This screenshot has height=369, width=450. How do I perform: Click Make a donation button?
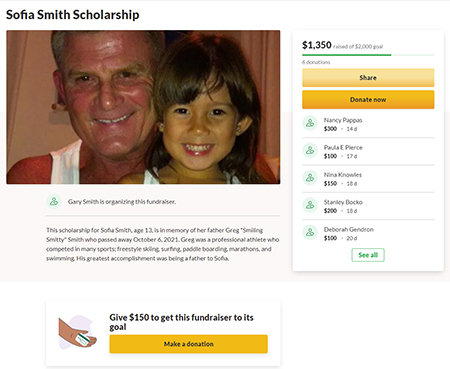click(x=188, y=344)
